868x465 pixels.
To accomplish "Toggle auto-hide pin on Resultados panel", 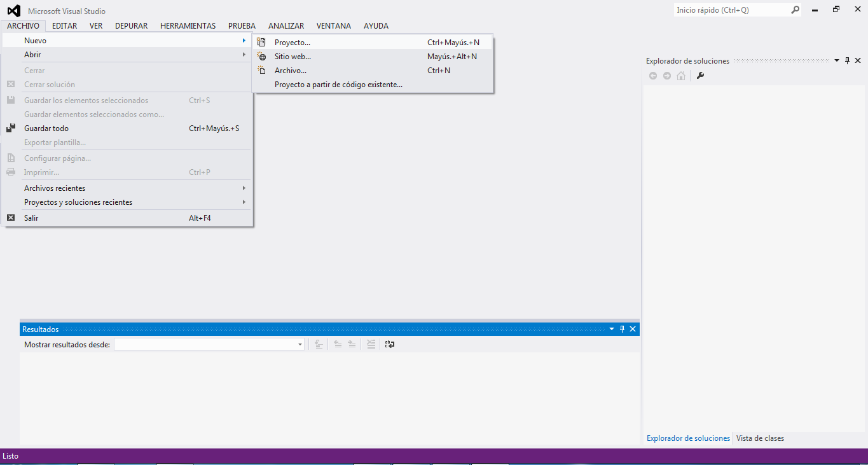I will (x=623, y=329).
